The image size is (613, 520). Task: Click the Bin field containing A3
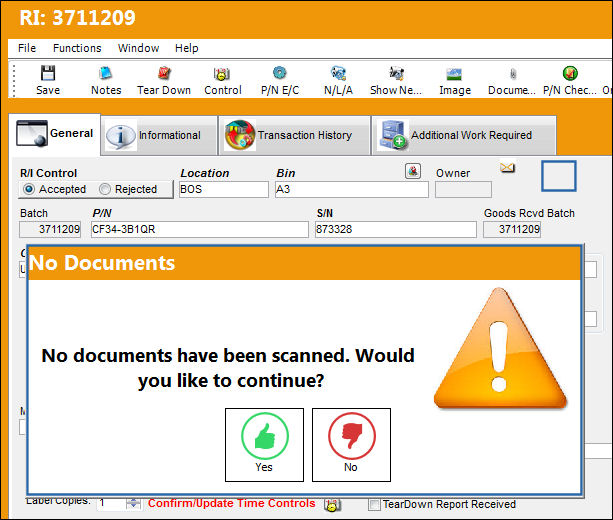(351, 189)
